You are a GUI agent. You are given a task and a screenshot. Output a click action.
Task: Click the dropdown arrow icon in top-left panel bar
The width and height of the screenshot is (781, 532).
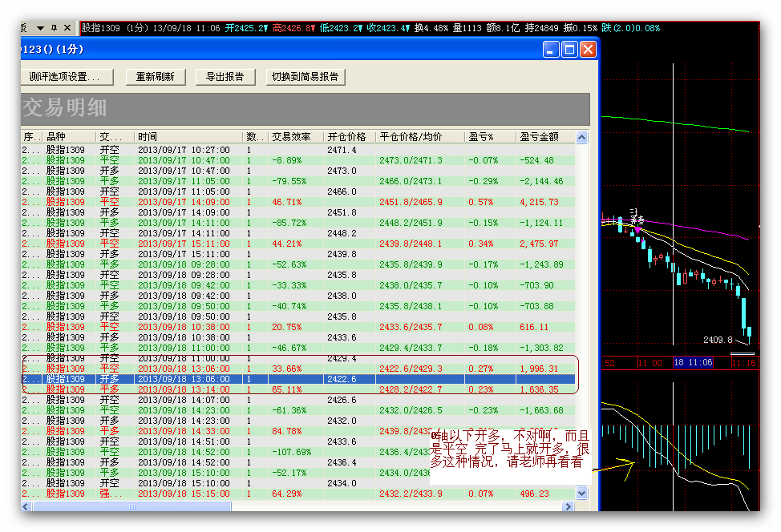point(40,28)
